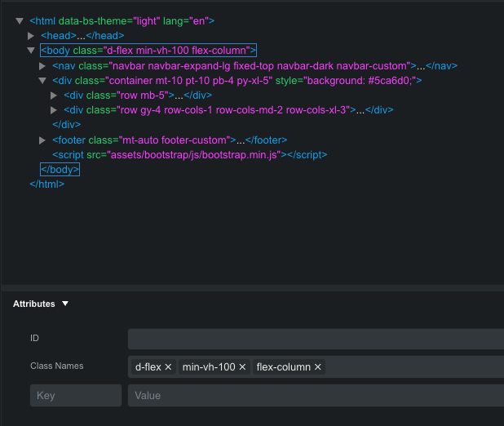504x426 pixels.
Task: Collapse the container div element
Action: (42, 81)
